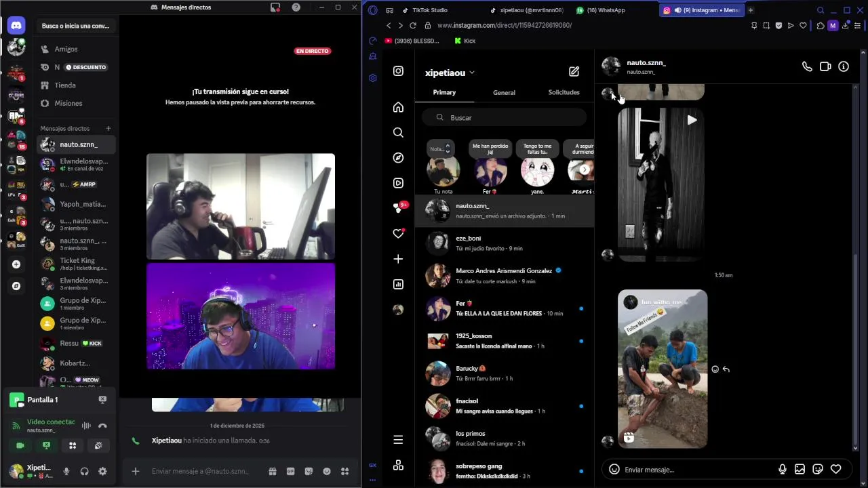Create a new Instagram post
868x488 pixels.
pyautogui.click(x=398, y=259)
